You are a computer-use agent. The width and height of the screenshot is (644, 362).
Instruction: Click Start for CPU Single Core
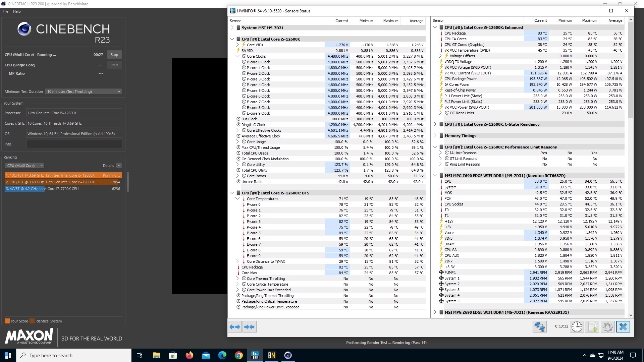point(114,65)
